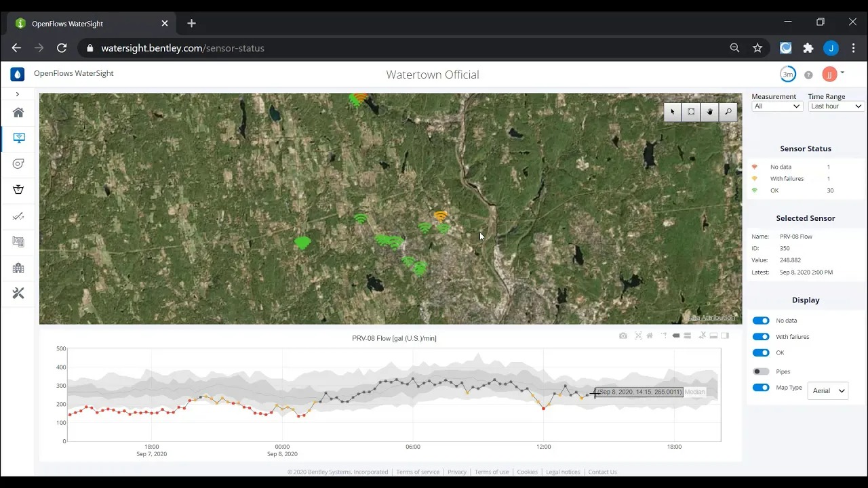Click the With failures status row
The width and height of the screenshot is (868, 488).
tap(806, 179)
